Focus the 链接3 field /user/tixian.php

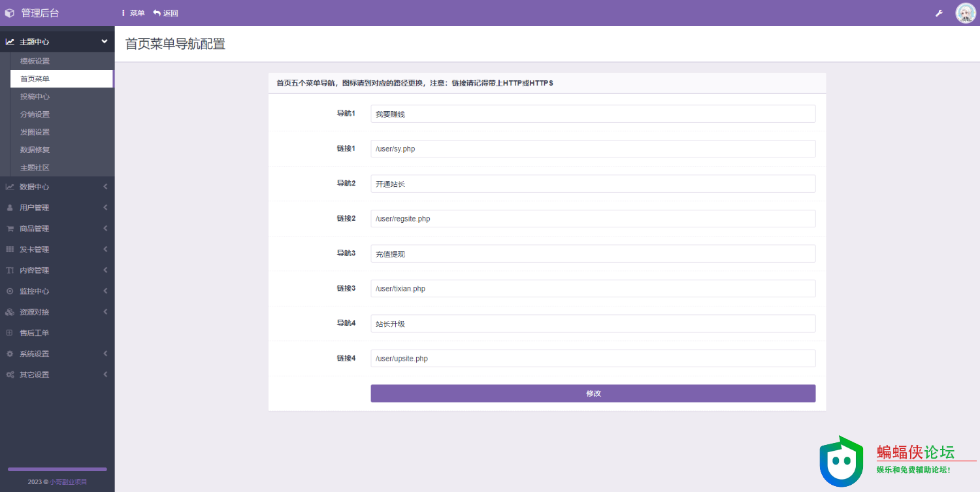(x=593, y=288)
